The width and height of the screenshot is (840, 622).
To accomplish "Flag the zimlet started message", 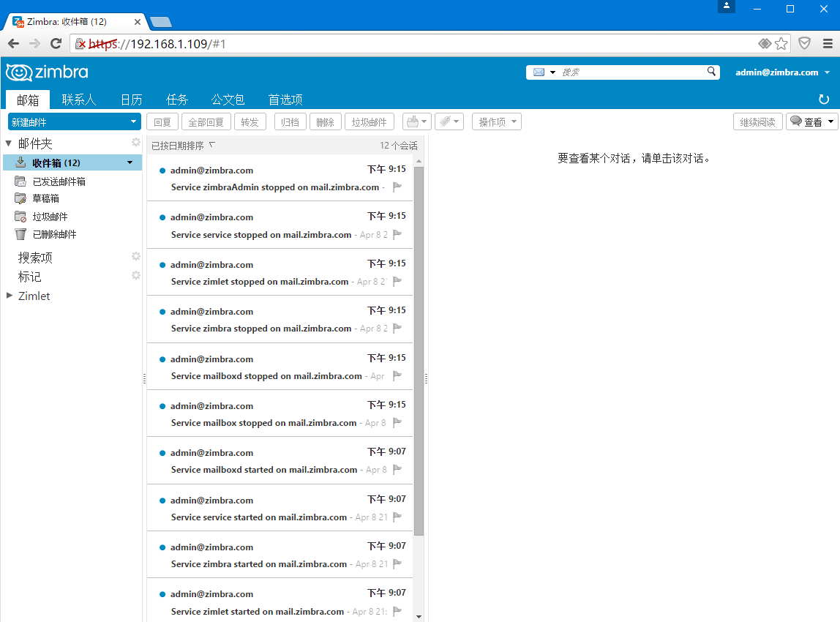I will tap(397, 611).
